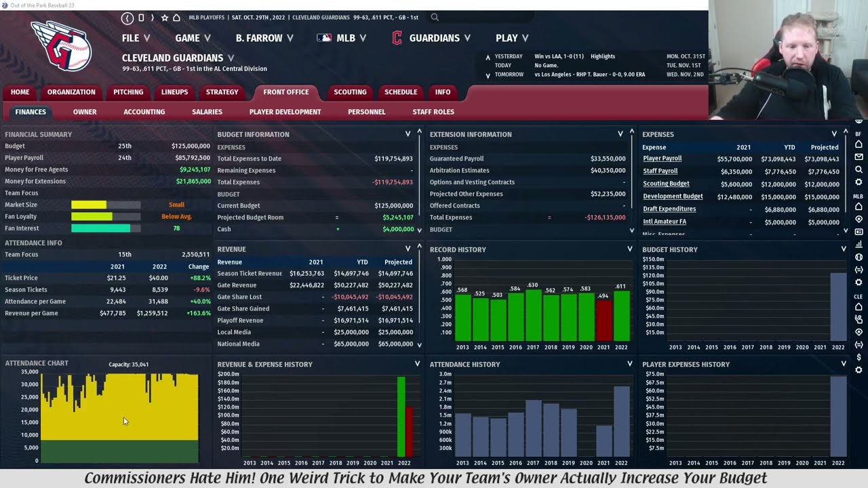
Task: Open the CLE settings gear icon
Action: 859,370
